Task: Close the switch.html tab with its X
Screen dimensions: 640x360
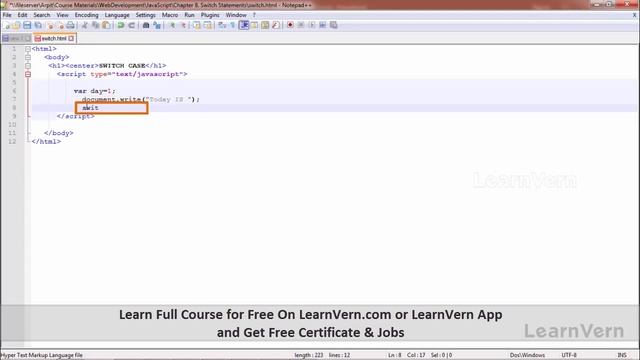Action: pyautogui.click(x=71, y=38)
